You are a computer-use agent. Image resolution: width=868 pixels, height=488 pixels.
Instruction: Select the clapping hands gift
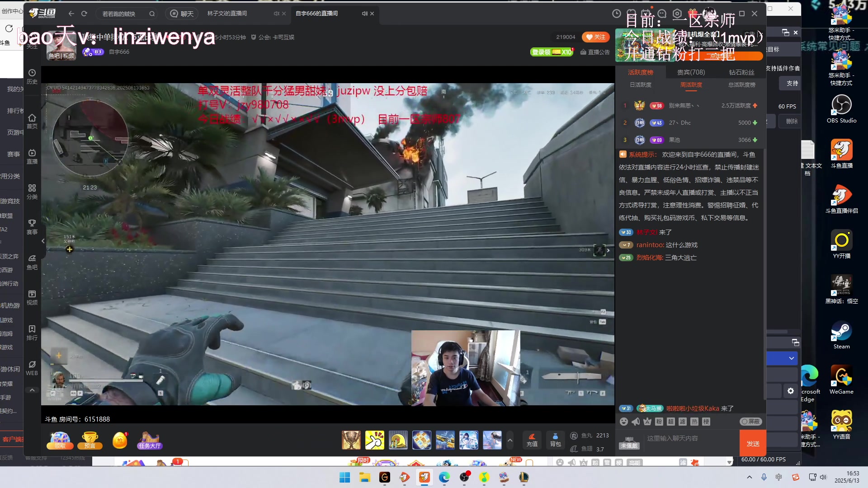pyautogui.click(x=374, y=440)
